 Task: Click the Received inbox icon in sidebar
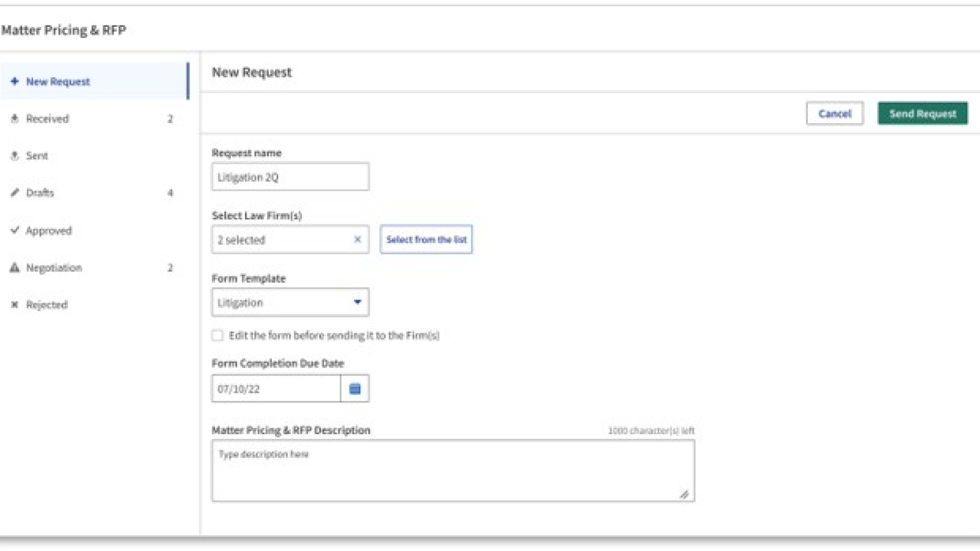click(x=15, y=119)
